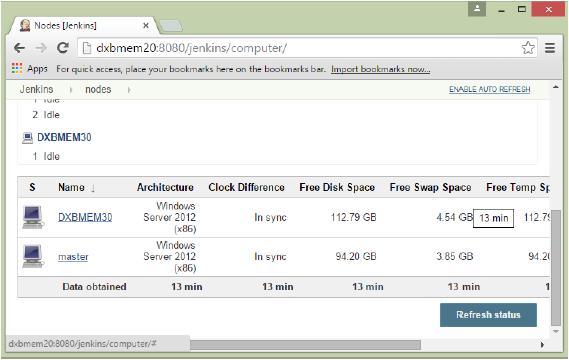Viewport: 569px width, 360px height.
Task: Click the small DXBMEM30 executor computer icon
Action: pos(27,138)
